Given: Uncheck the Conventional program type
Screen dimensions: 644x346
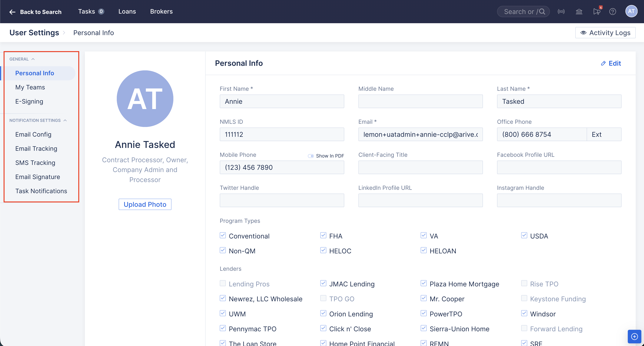Looking at the screenshot, I should coord(223,235).
